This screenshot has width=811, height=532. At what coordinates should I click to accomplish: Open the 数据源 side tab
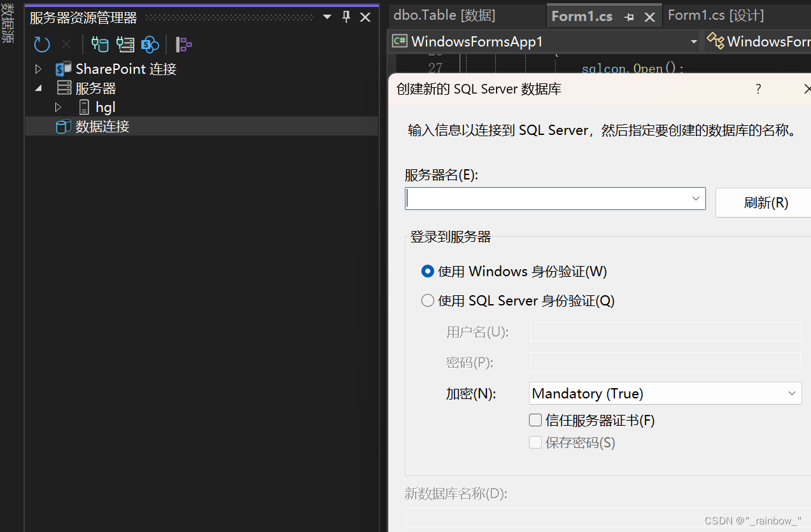(8, 23)
